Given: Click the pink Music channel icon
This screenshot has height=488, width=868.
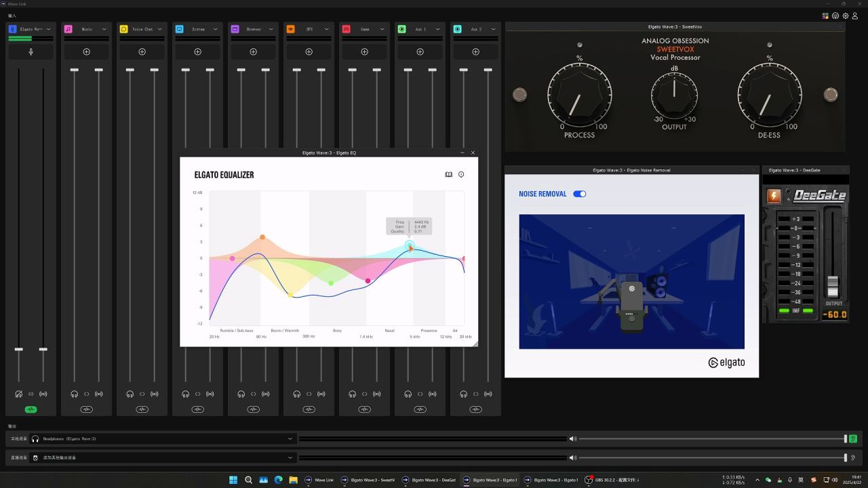Looking at the screenshot, I should (68, 29).
